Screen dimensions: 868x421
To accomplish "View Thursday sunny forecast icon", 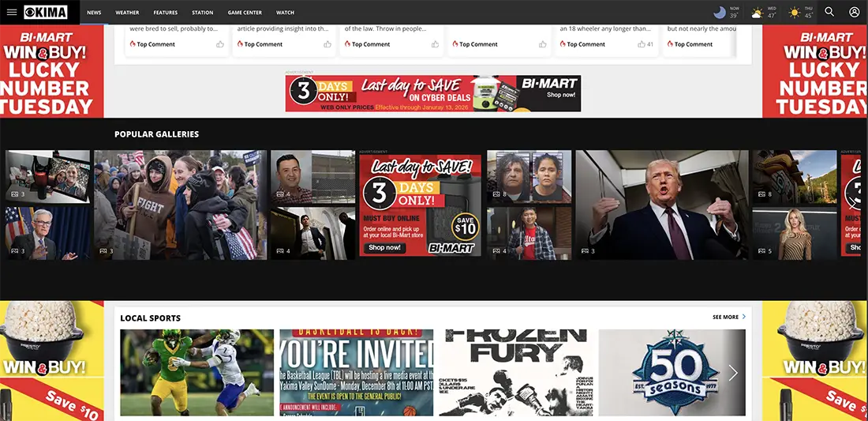I will pyautogui.click(x=795, y=12).
